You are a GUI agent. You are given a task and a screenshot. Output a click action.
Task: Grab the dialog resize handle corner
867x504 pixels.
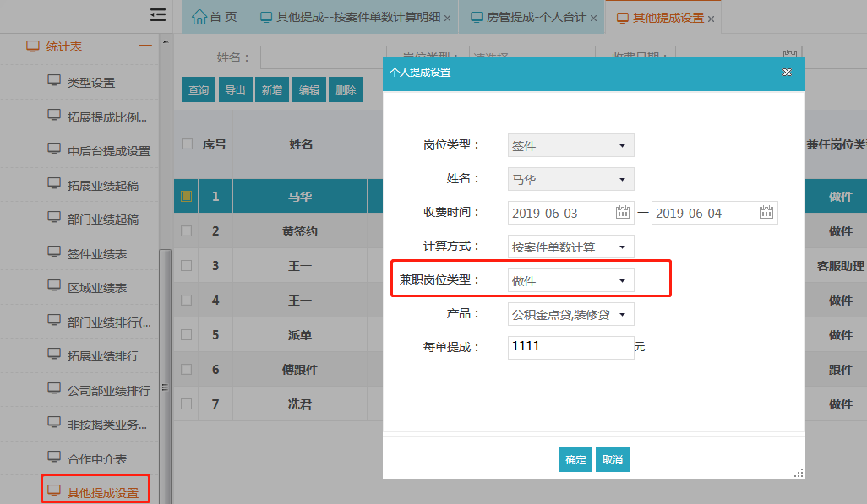(799, 473)
